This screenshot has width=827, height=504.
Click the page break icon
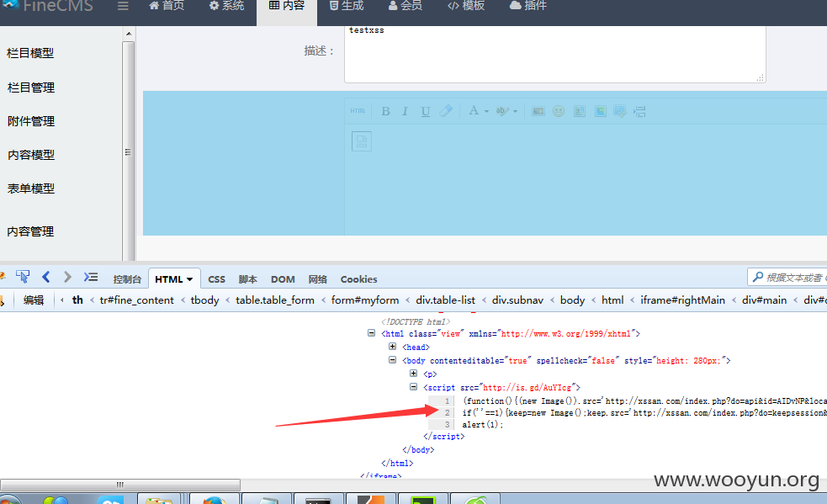639,111
